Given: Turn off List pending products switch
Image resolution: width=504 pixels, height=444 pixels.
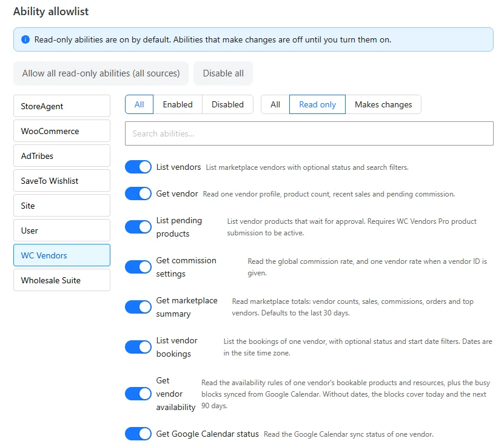Looking at the screenshot, I should [138, 227].
